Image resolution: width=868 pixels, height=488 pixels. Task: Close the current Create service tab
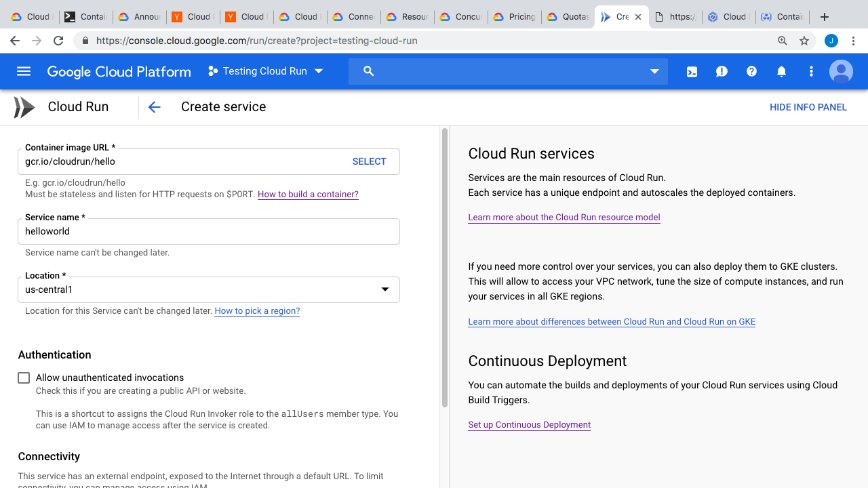(x=638, y=17)
